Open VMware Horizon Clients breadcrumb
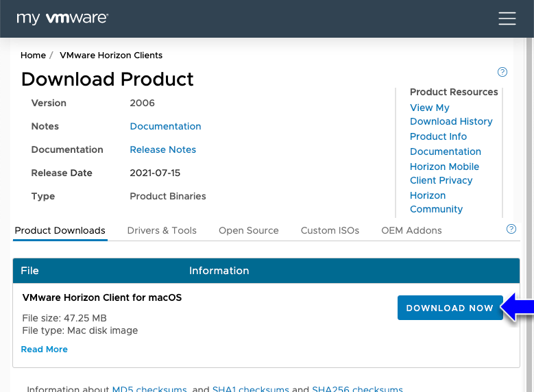 point(111,56)
